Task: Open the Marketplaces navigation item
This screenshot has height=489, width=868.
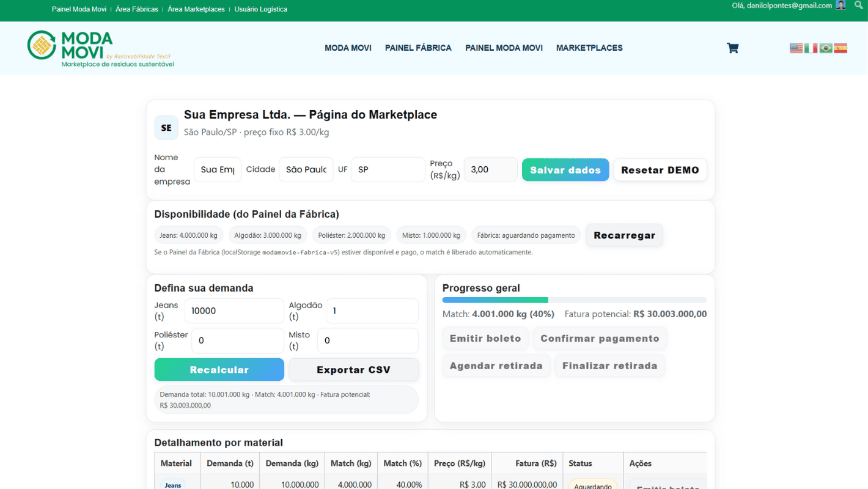Action: (589, 48)
